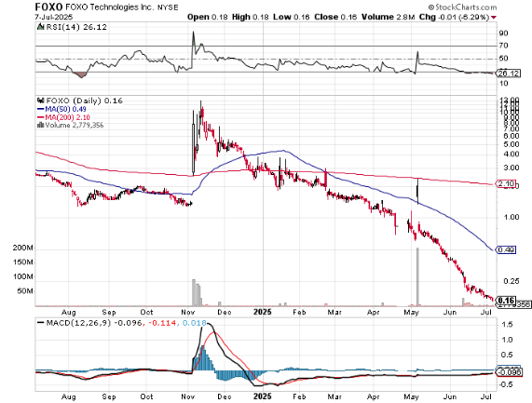The height and width of the screenshot is (403, 532).
Task: Click the FOXO (Daily) 0.16 legend text
Action: 84,101
